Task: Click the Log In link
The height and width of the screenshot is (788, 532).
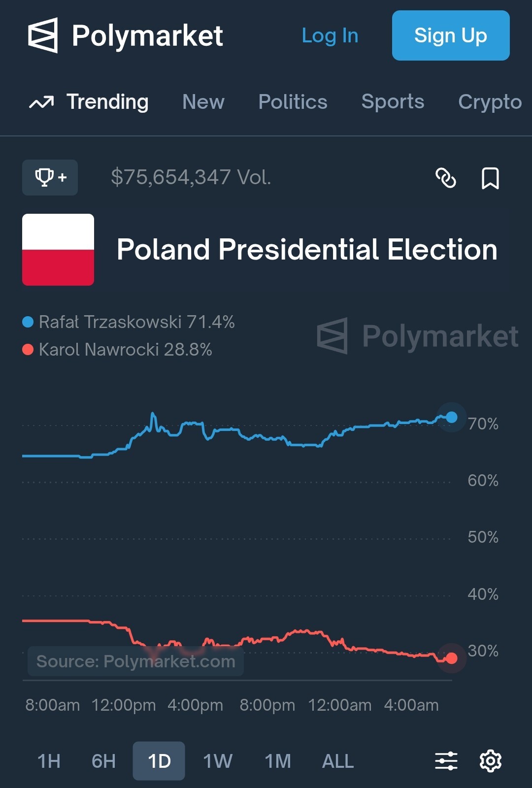Action: (330, 35)
